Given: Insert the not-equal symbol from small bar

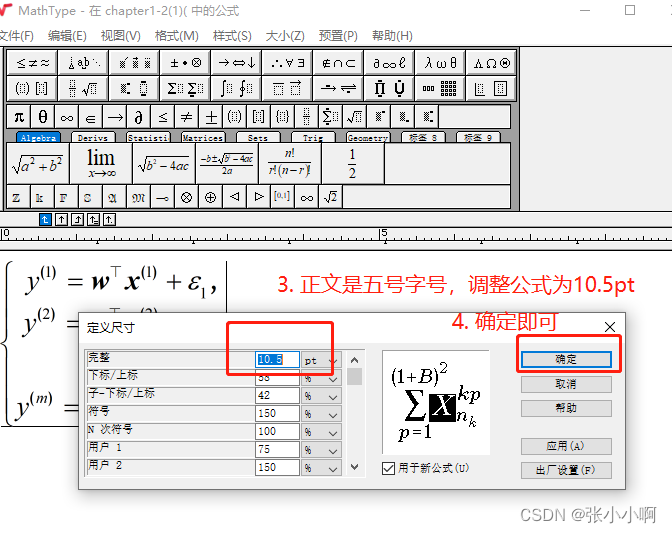Looking at the screenshot, I should pyautogui.click(x=187, y=117).
